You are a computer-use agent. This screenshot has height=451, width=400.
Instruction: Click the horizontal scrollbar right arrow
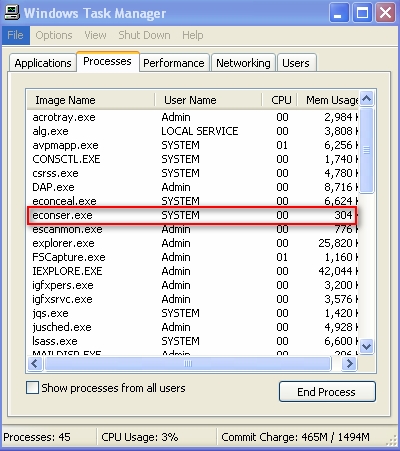349,364
